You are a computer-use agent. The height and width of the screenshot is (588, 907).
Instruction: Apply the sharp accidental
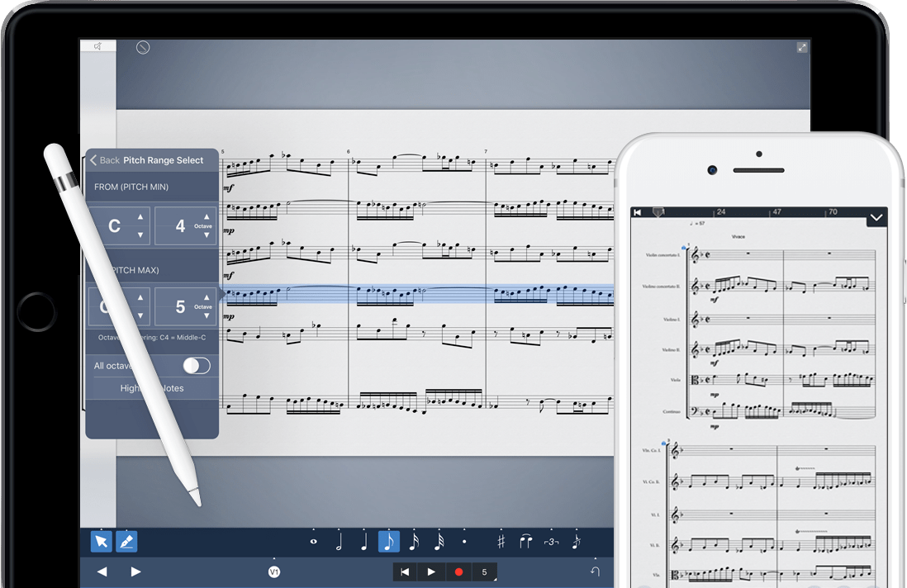500,540
